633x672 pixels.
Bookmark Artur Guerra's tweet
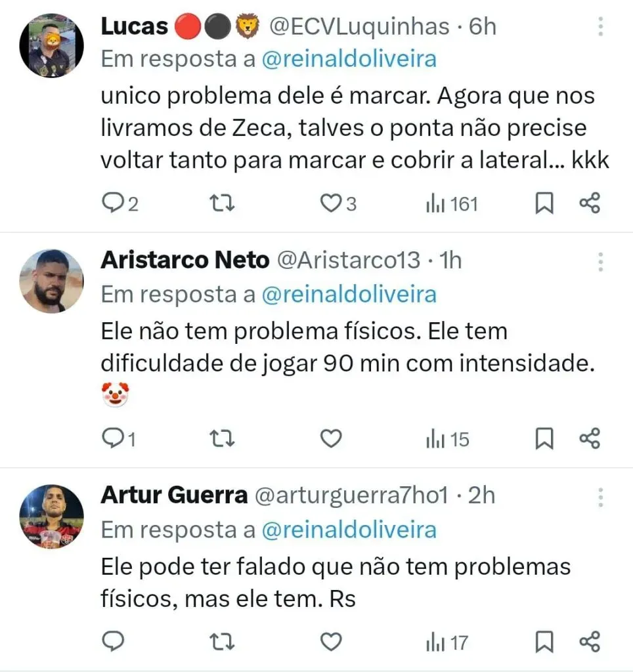(x=544, y=641)
